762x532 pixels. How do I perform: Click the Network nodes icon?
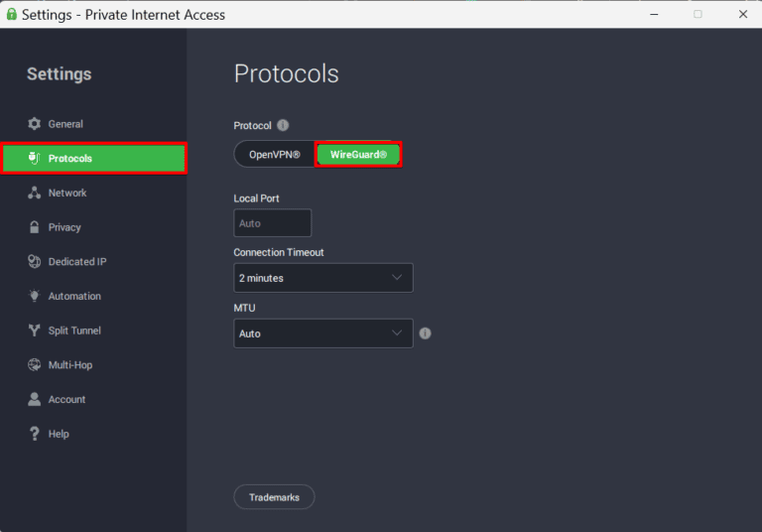35,193
